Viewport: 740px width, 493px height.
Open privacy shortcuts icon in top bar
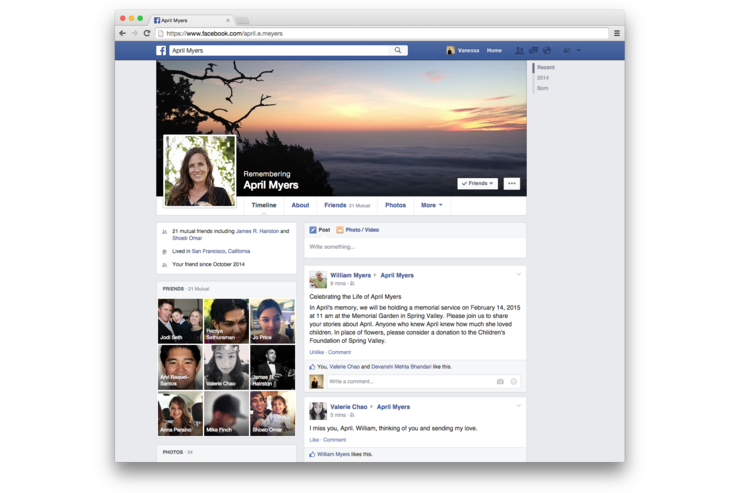coord(567,50)
